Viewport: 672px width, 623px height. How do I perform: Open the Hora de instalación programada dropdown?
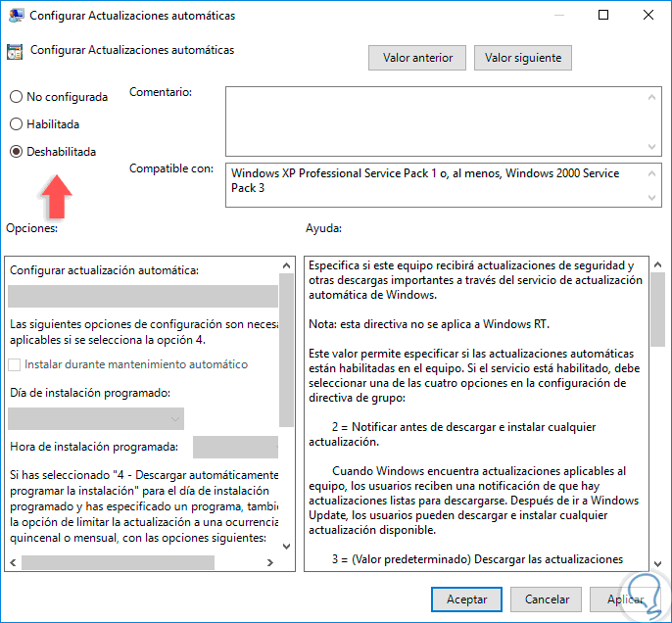click(235, 447)
